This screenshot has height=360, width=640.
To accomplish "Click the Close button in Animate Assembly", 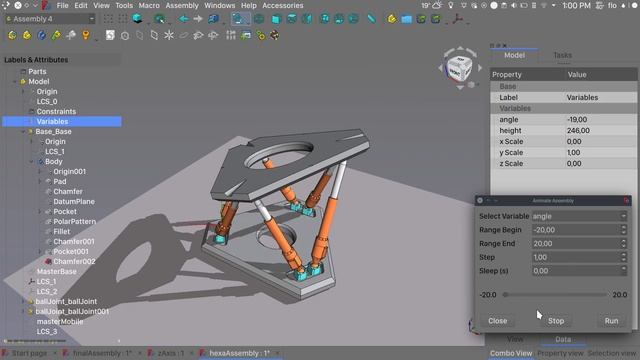I will coord(498,321).
